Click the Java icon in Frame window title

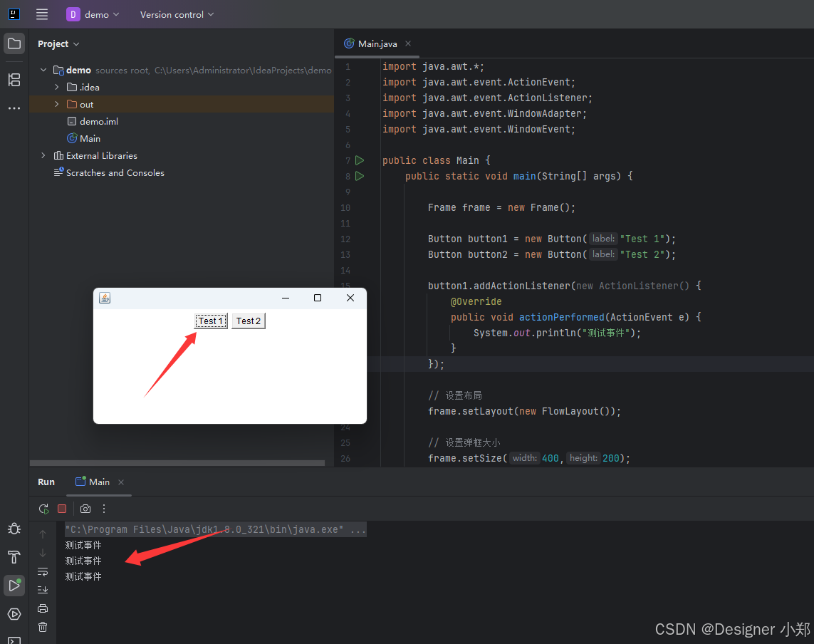105,298
